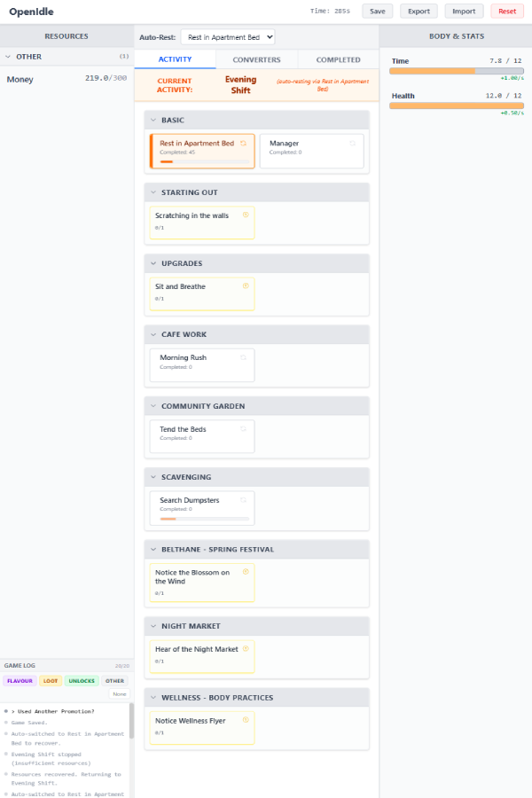The height and width of the screenshot is (798, 532).
Task: Click the loop icon on Search Dumpsters
Action: 243,500
